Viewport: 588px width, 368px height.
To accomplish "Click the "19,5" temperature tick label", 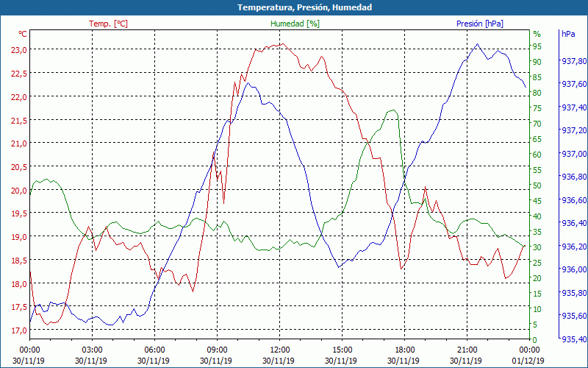I will pos(19,213).
